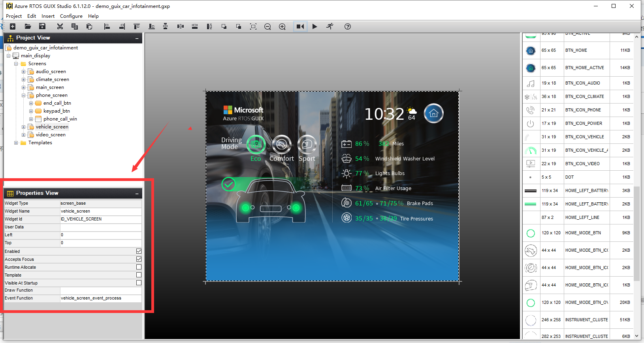Open a project with the folder icon
Image resolution: width=644 pixels, height=343 pixels.
[x=28, y=26]
